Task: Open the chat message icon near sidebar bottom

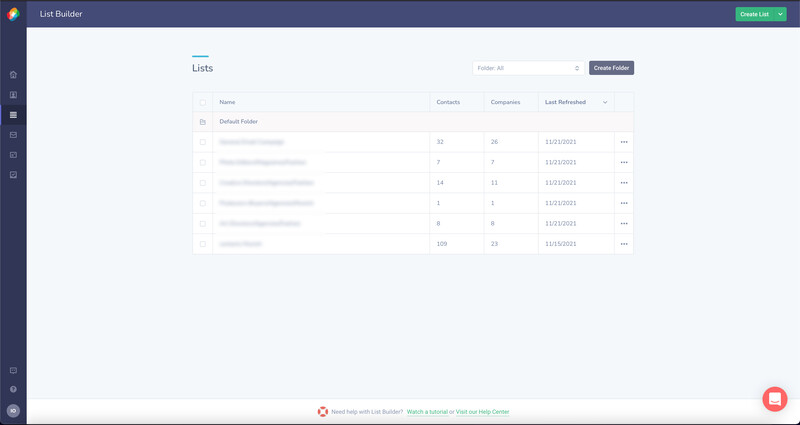Action: pyautogui.click(x=13, y=370)
